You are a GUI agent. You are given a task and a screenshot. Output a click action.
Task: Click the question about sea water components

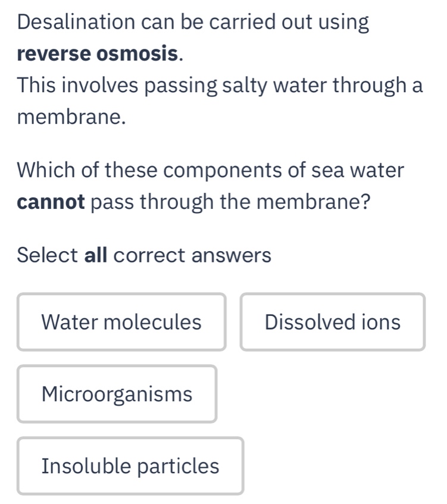coord(208,186)
